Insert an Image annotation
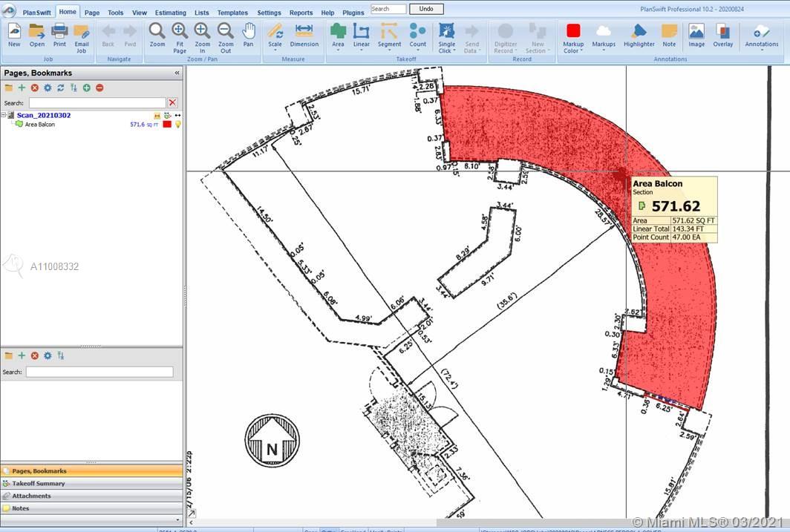The height and width of the screenshot is (532, 790). click(x=696, y=34)
